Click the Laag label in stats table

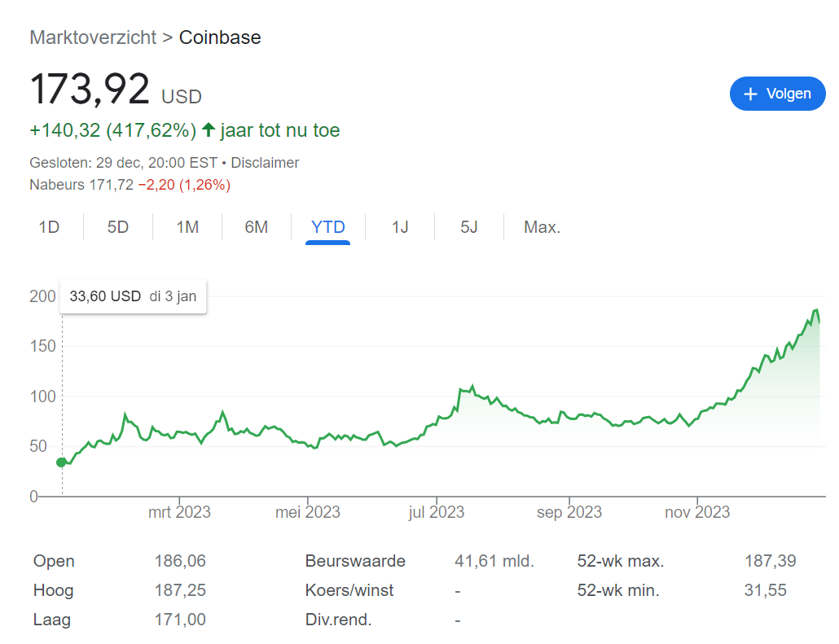[52, 620]
